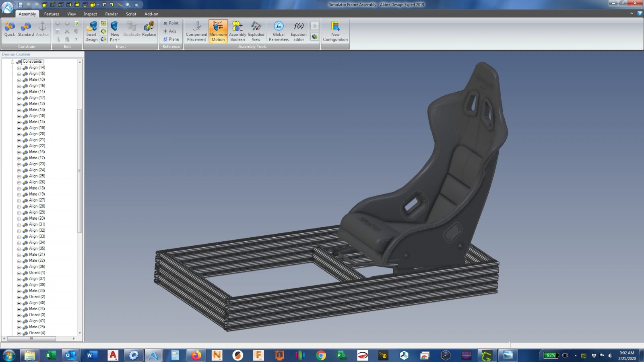Expand the Align (14) constraint
The image size is (644, 362).
coord(19,68)
